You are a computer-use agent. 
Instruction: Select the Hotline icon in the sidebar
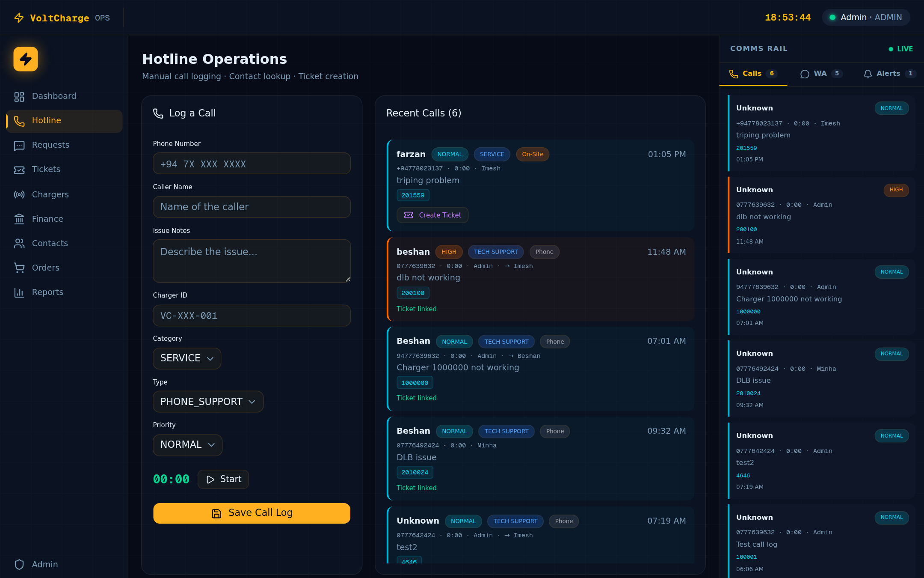tap(19, 121)
